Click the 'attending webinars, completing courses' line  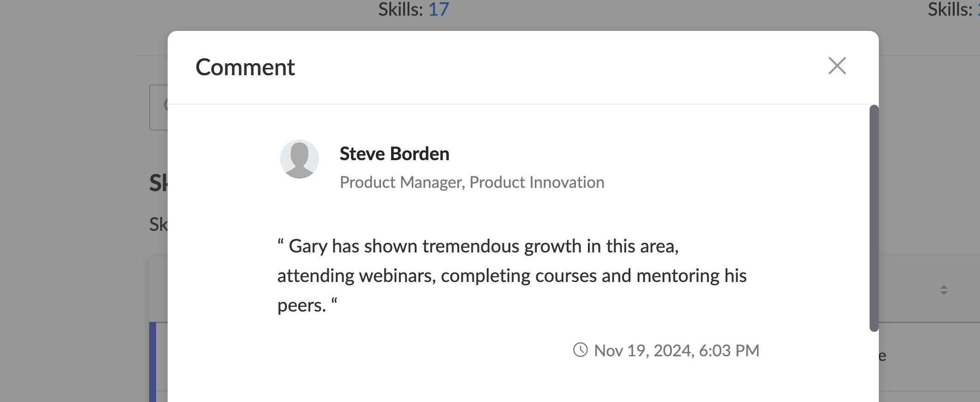point(512,276)
